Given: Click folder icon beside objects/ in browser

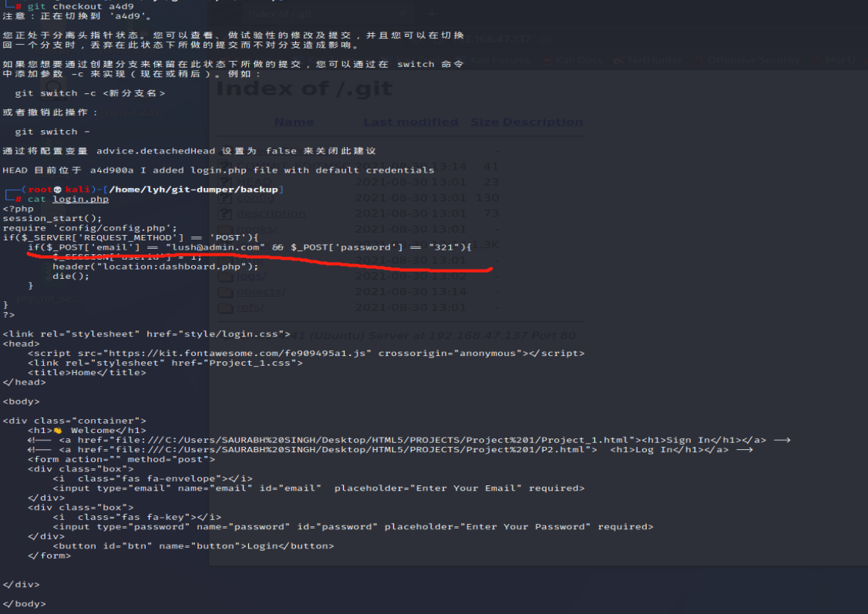Looking at the screenshot, I should (225, 291).
